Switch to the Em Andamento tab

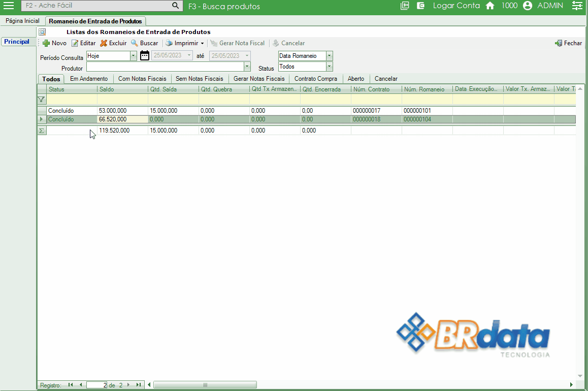click(89, 79)
